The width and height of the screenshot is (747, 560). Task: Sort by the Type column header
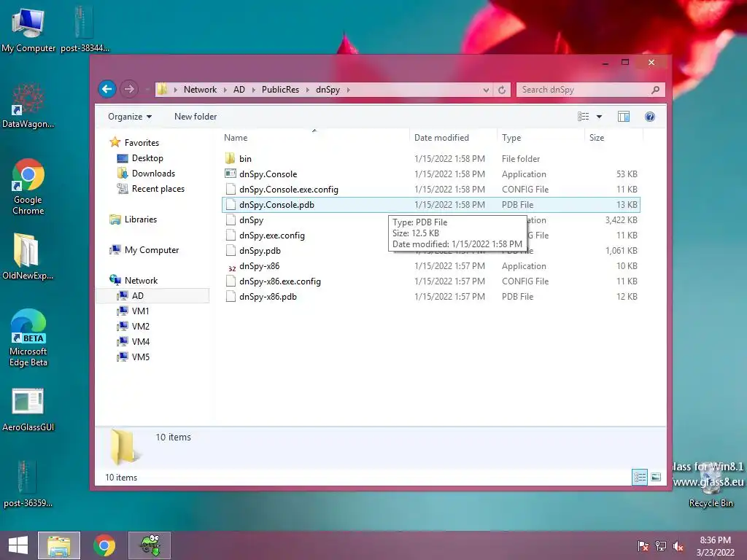(541, 138)
